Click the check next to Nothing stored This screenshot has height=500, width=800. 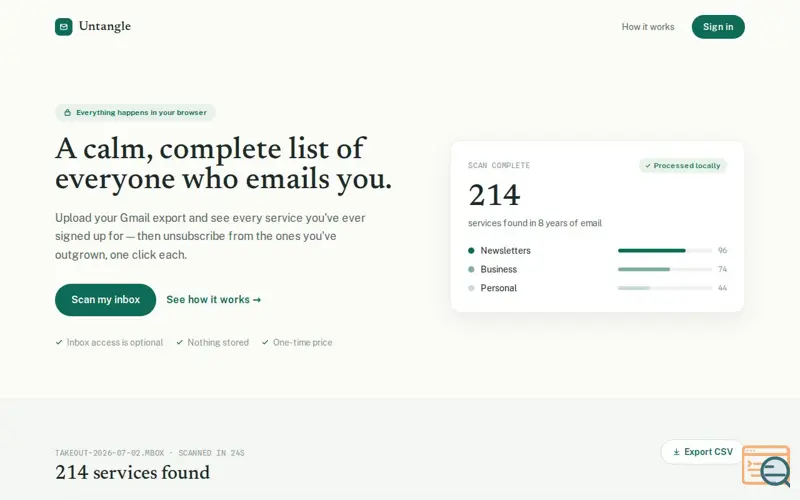180,342
